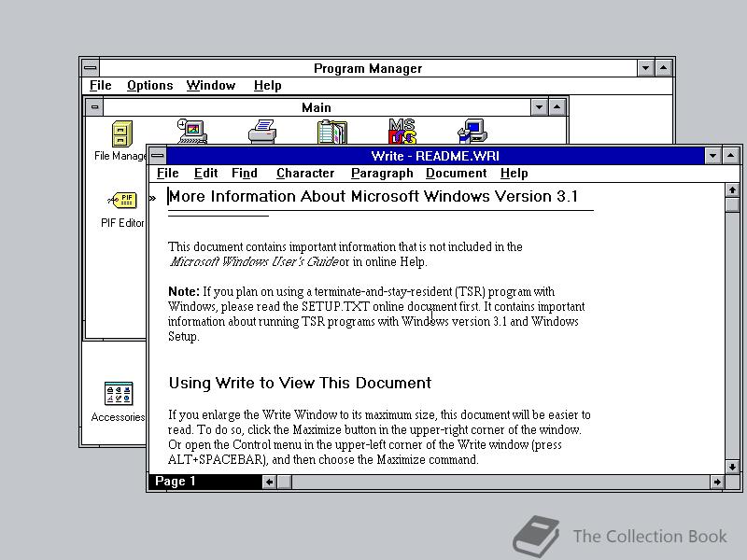Open the MS-DOS Prompt icon
The width and height of the screenshot is (747, 560).
point(402,132)
